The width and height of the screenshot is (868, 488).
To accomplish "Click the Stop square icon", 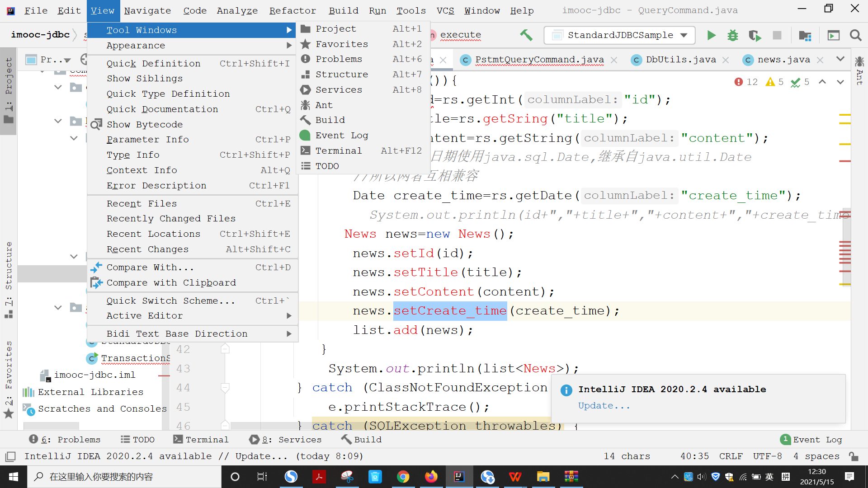I will click(777, 35).
